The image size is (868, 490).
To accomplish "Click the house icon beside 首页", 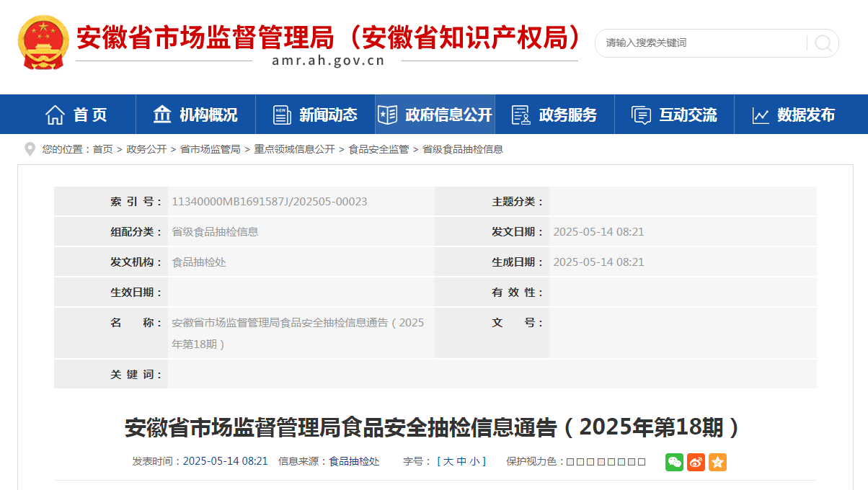I will pos(55,115).
